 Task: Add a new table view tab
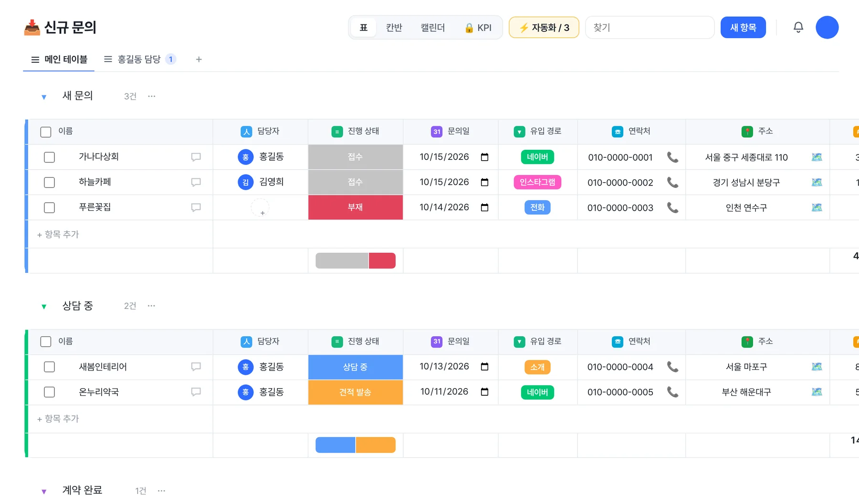point(199,60)
